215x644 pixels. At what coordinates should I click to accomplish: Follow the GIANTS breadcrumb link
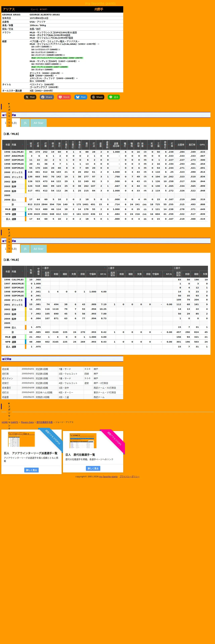coord(14,422)
